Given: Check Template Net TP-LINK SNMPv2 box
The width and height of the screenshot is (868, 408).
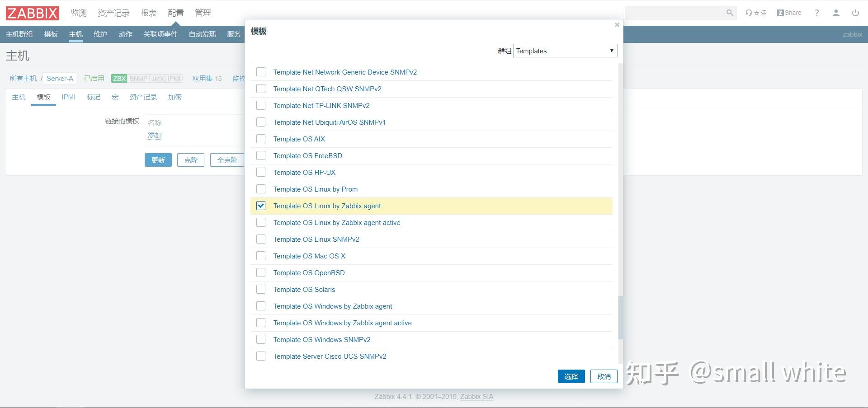Looking at the screenshot, I should [x=261, y=105].
